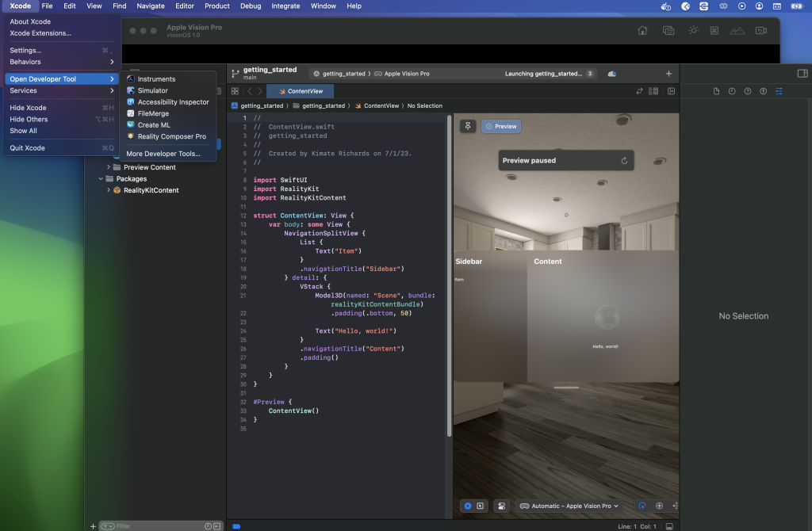812x531 pixels.
Task: Open the Accessibility inspector
Action: pos(764,91)
